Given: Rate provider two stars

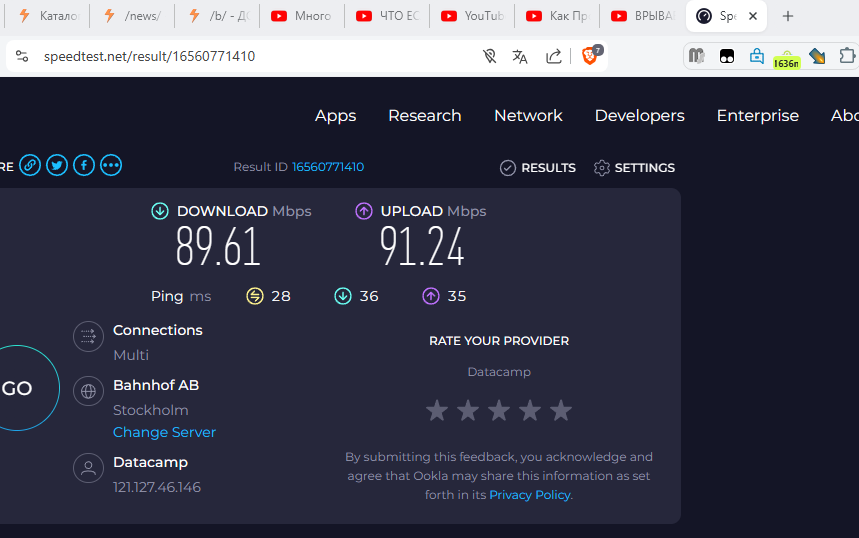Looking at the screenshot, I should (468, 410).
